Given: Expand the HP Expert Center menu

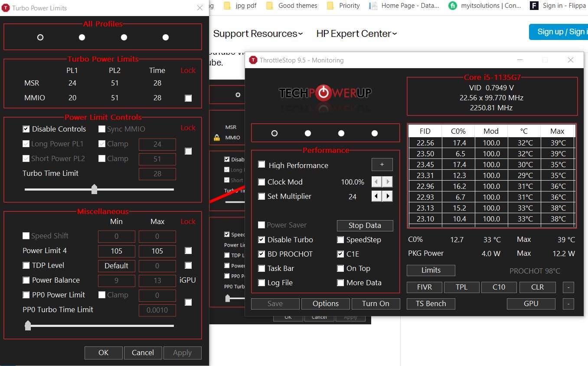Looking at the screenshot, I should coord(356,33).
